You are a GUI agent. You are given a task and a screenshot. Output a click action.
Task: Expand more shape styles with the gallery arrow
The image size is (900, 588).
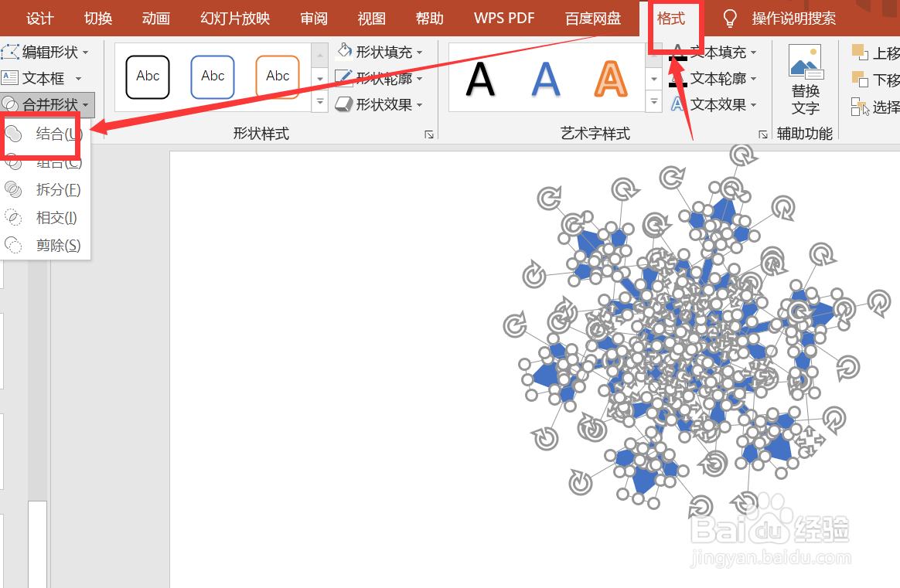[319, 101]
